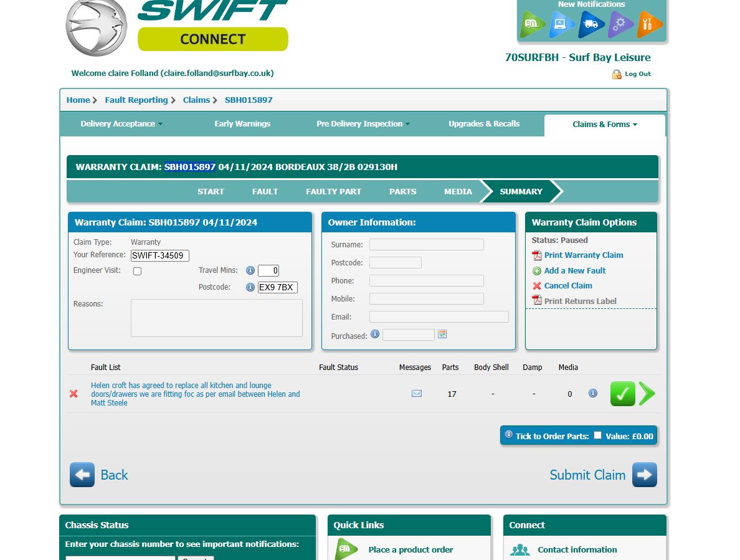Open the Purchased date calendar picker
The height and width of the screenshot is (560, 740).
coord(442,334)
